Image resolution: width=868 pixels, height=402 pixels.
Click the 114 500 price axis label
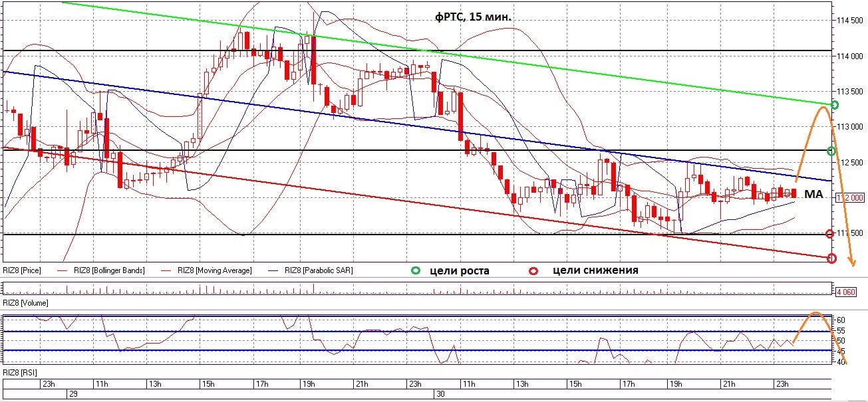(850, 21)
